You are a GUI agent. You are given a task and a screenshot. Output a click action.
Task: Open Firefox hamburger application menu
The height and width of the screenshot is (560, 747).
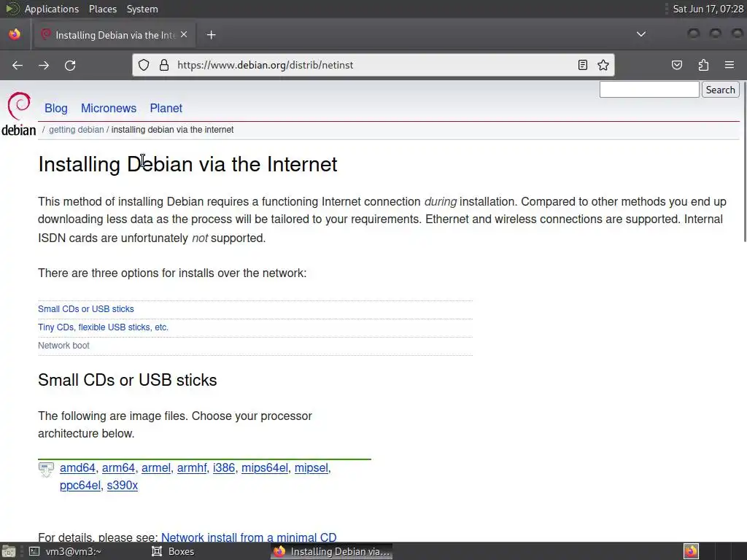click(729, 65)
